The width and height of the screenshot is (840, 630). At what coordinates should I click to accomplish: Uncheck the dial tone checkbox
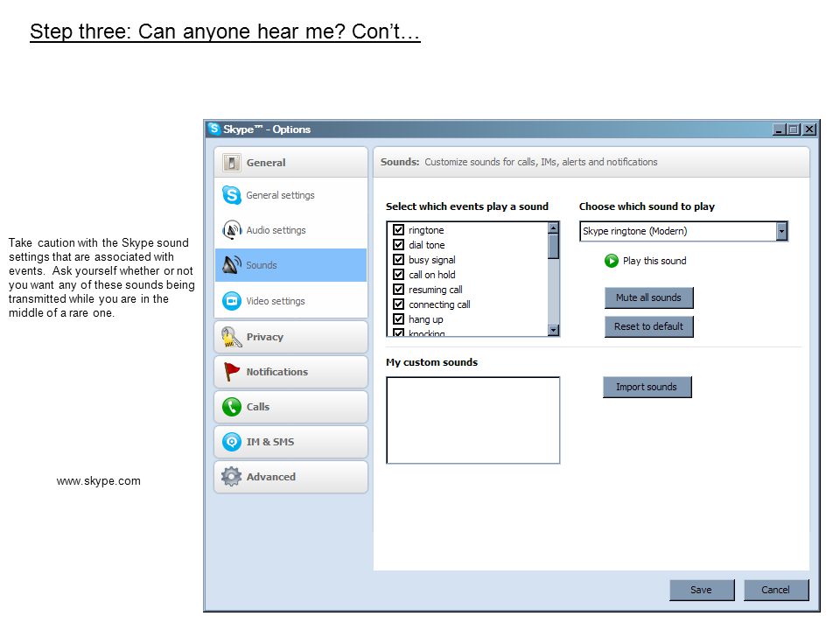click(399, 245)
